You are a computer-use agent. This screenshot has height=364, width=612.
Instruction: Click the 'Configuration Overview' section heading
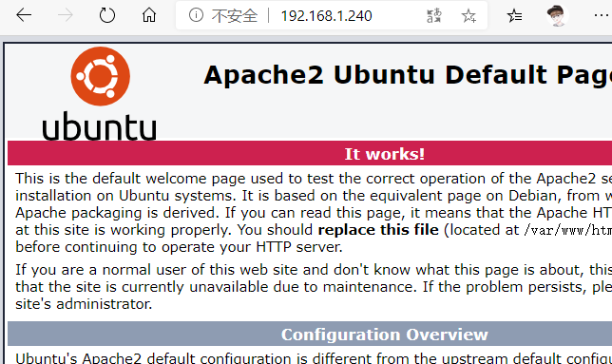(385, 335)
